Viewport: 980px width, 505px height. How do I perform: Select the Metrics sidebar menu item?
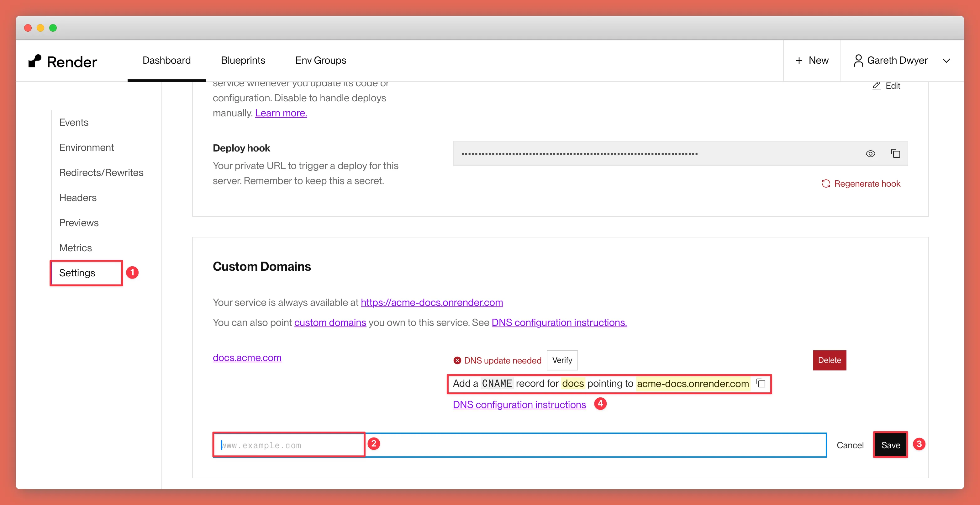tap(75, 247)
